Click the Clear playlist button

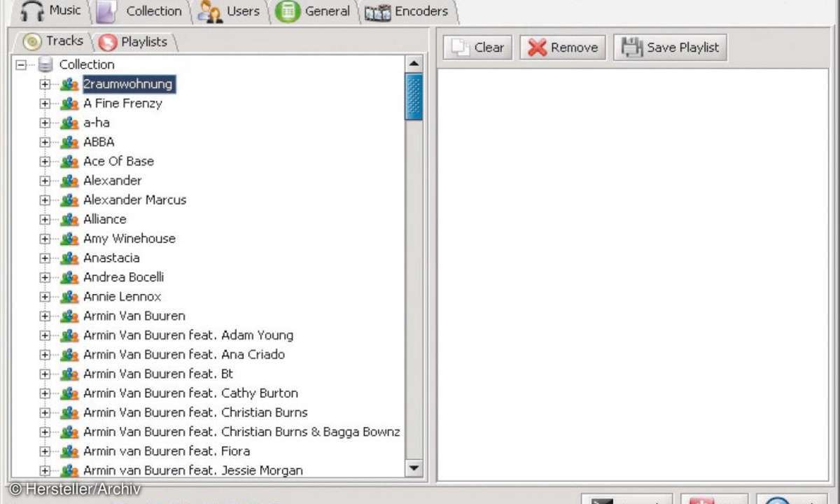[x=477, y=48]
